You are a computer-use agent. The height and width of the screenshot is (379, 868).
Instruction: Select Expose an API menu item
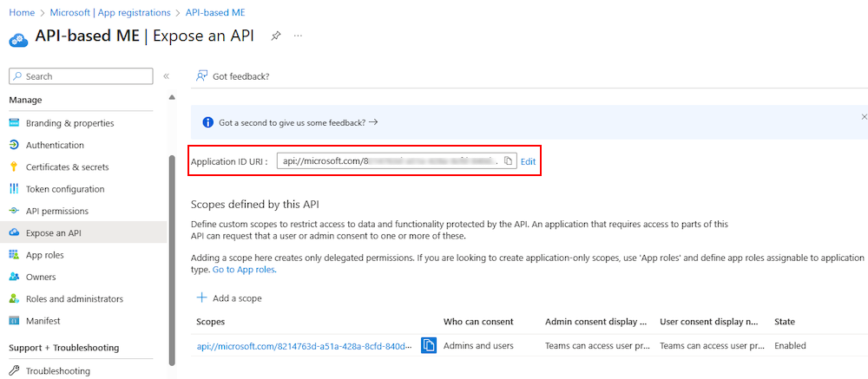[x=83, y=233]
